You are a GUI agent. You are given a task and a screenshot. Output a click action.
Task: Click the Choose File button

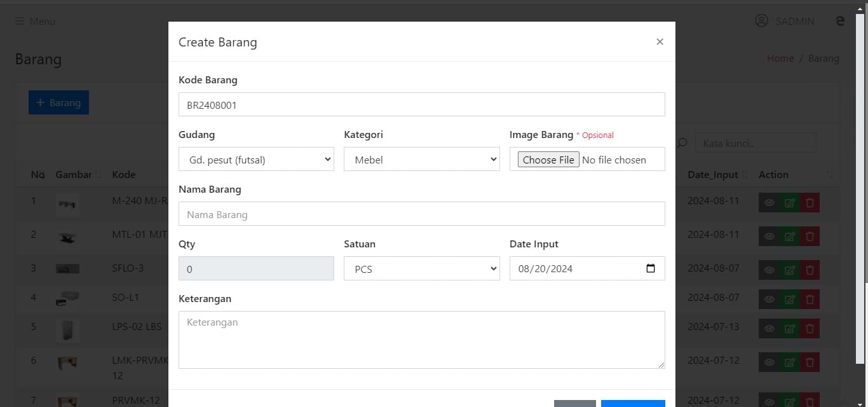pos(548,160)
